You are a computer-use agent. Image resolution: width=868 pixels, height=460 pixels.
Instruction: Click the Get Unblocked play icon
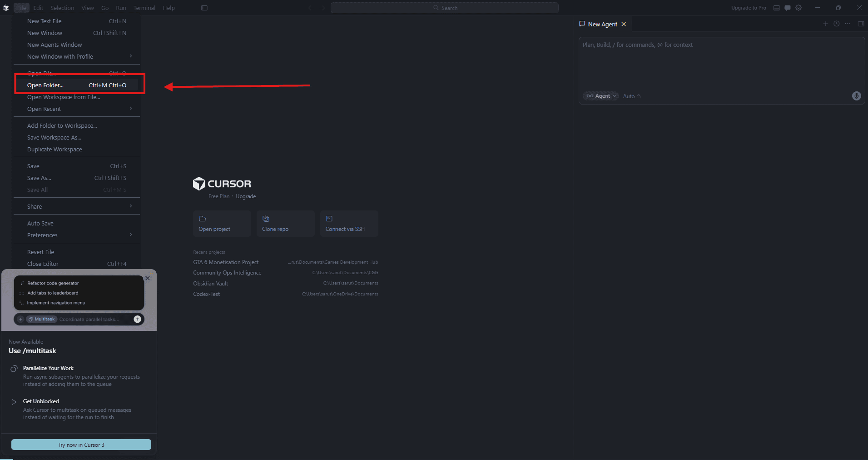[14, 402]
